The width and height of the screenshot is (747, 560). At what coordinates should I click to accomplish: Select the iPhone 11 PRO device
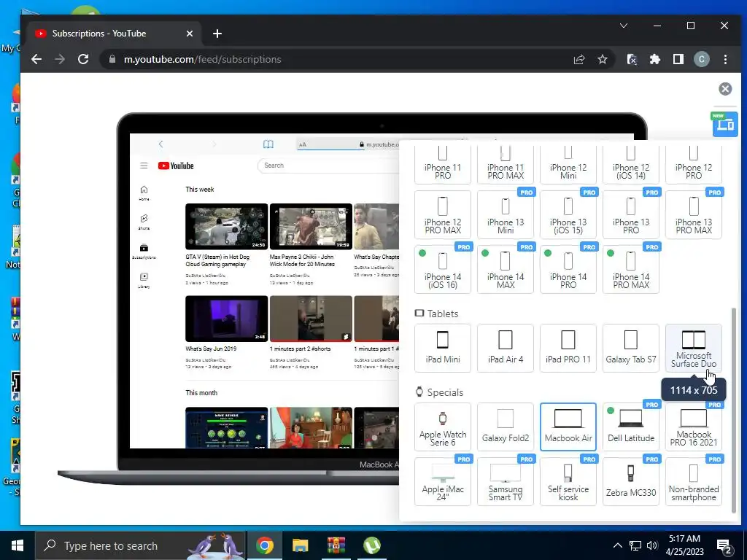443,165
